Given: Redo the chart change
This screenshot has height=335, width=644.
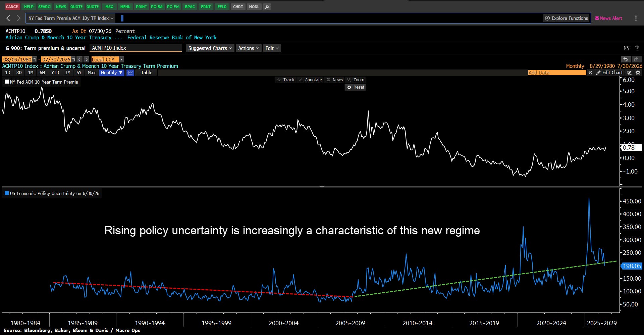Looking at the screenshot, I should pos(636,59).
